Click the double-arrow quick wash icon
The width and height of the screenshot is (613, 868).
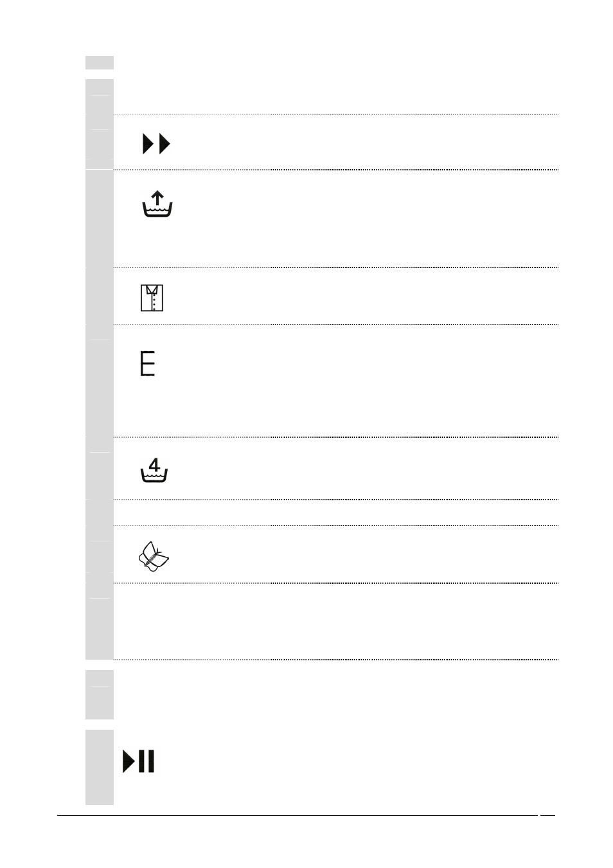[156, 144]
